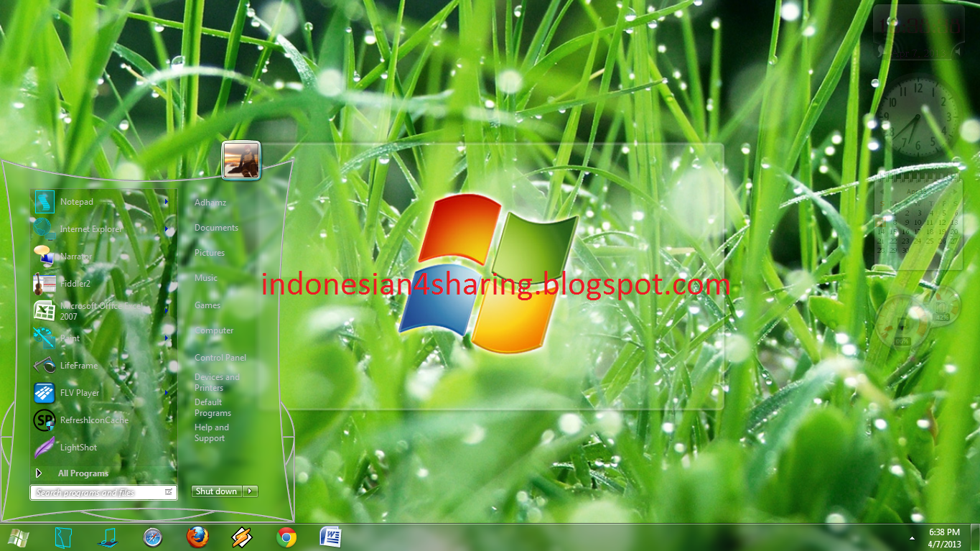Image resolution: width=980 pixels, height=551 pixels.
Task: Click the Search programs and files box
Action: 103,493
